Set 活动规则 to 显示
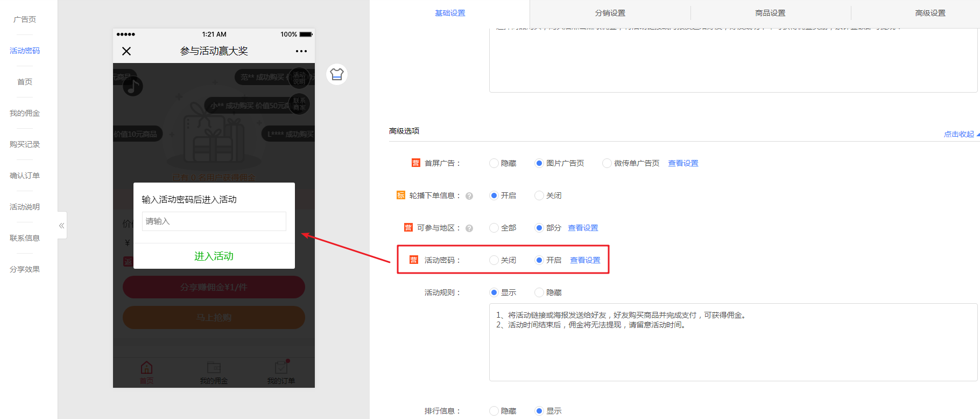Viewport: 980px width, 419px height. click(493, 292)
